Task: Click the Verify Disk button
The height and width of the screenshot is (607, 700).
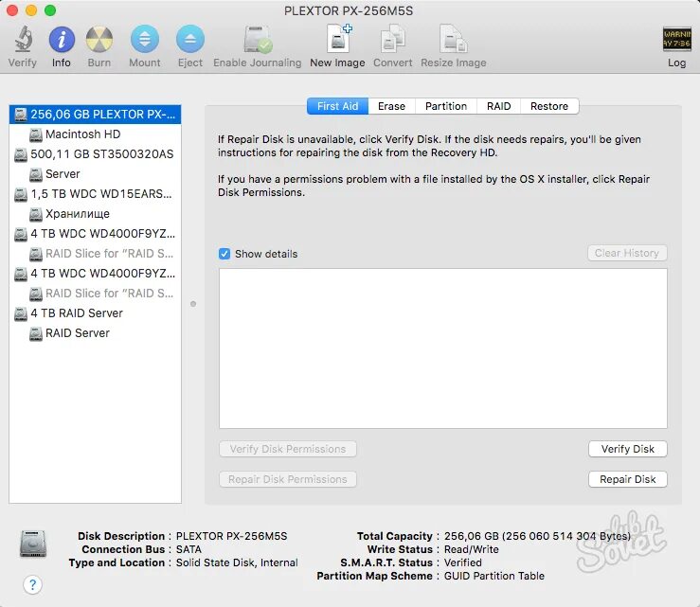Action: (628, 449)
